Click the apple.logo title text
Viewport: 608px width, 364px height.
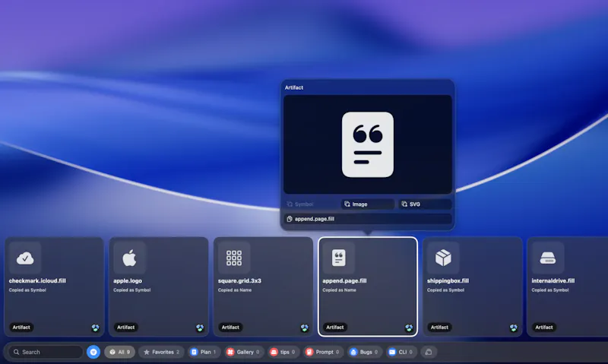coord(128,280)
